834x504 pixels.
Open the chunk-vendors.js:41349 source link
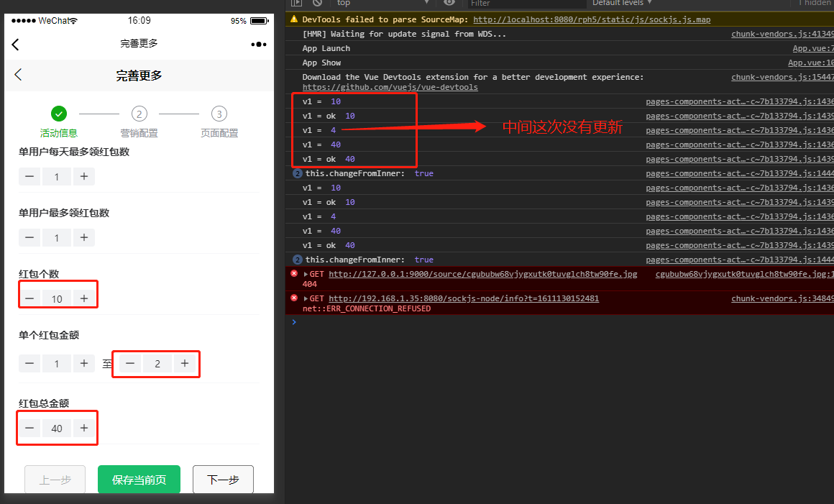[x=782, y=34]
